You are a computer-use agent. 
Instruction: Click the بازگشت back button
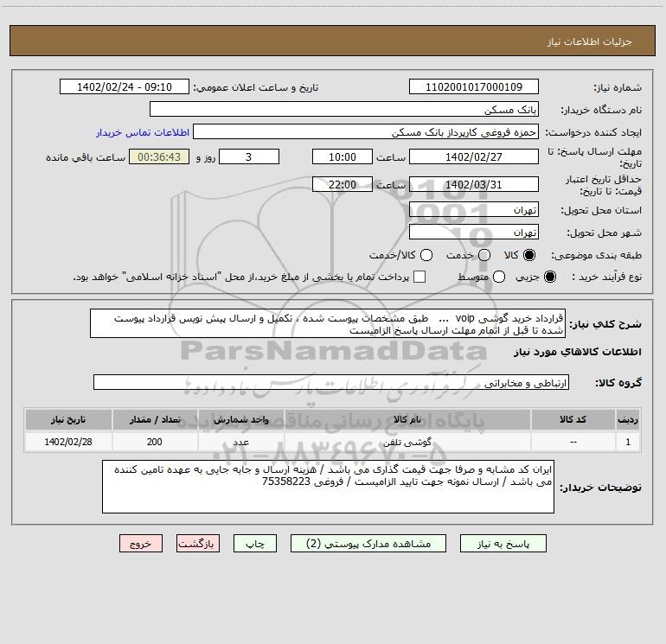click(x=198, y=544)
